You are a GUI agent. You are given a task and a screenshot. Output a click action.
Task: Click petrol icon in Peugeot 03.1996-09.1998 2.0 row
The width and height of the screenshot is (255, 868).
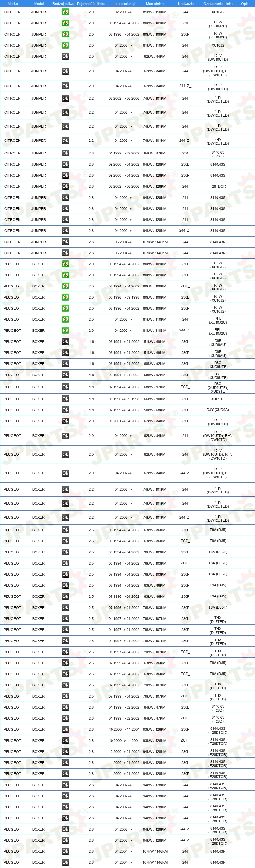point(66,297)
